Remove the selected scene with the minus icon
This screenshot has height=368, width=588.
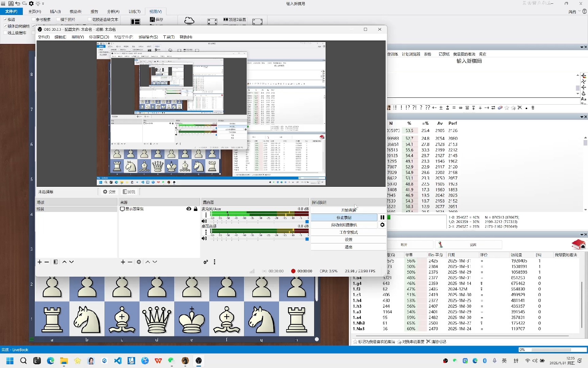tap(47, 262)
